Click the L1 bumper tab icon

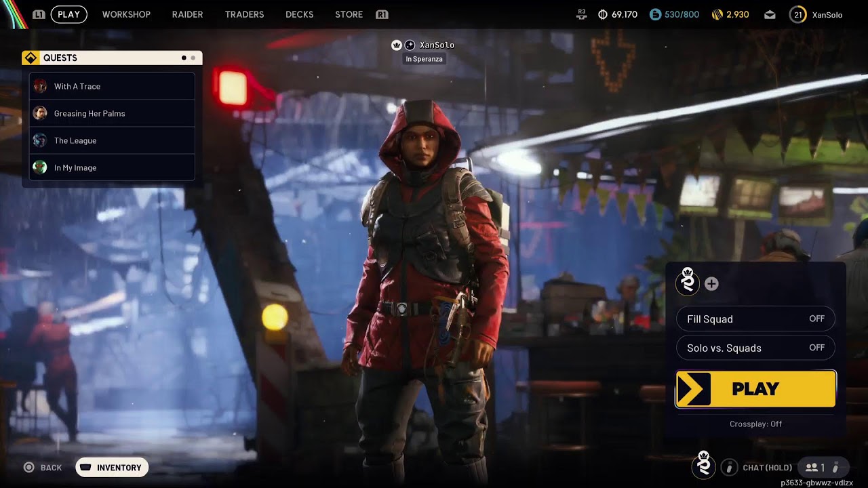pos(39,14)
